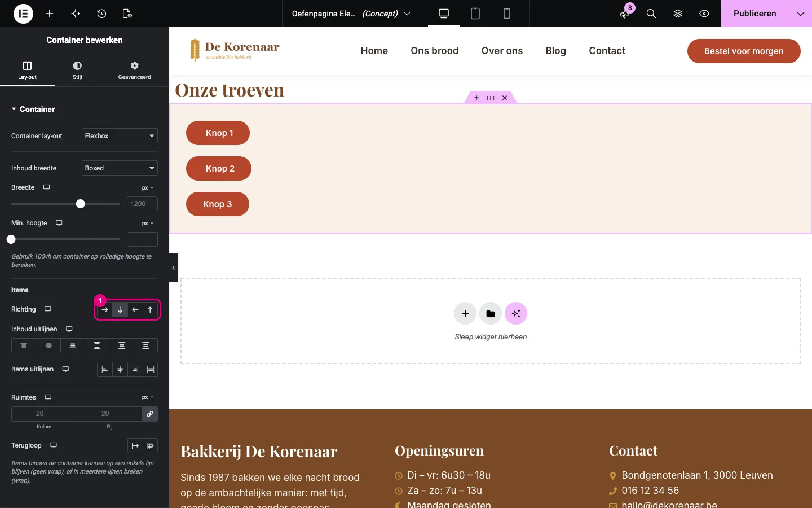This screenshot has width=812, height=508.
Task: Switch to the Lay-out tab
Action: pos(27,71)
